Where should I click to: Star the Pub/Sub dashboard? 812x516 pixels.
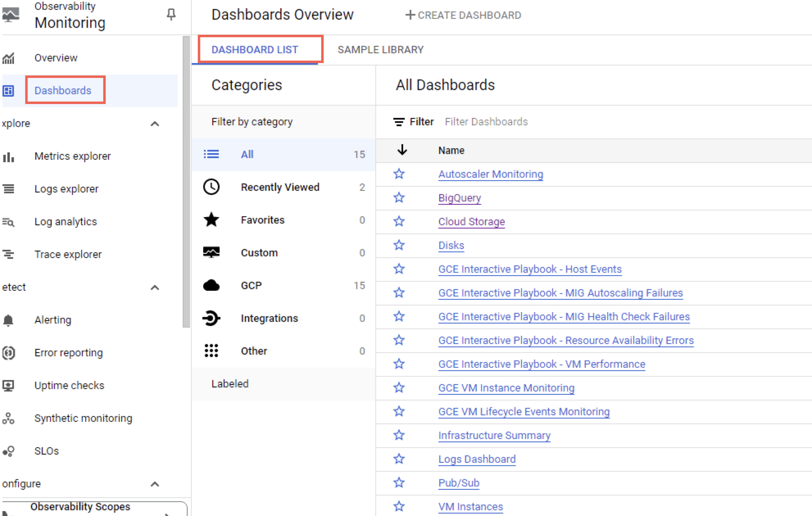point(399,483)
